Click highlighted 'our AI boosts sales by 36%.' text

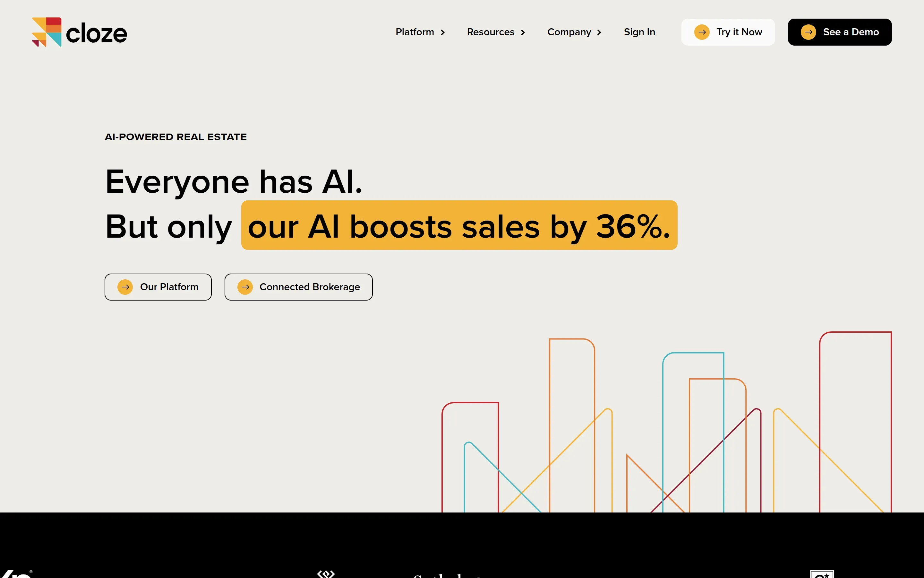(459, 225)
